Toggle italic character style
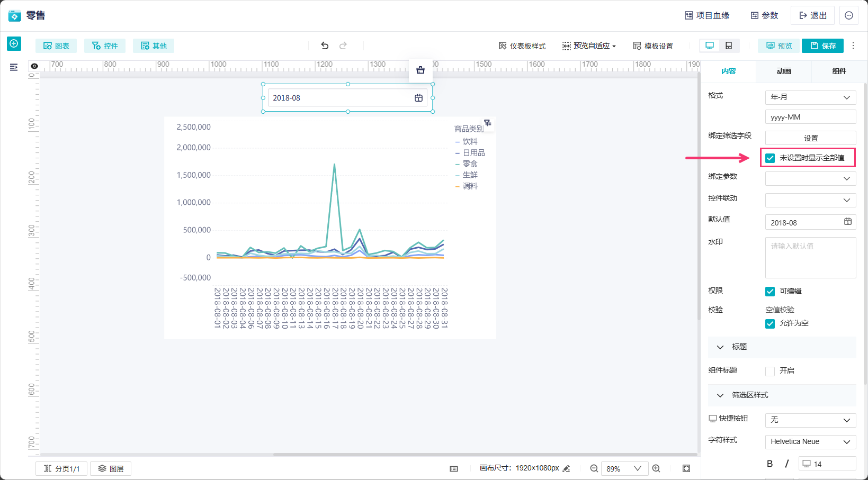 tap(787, 464)
